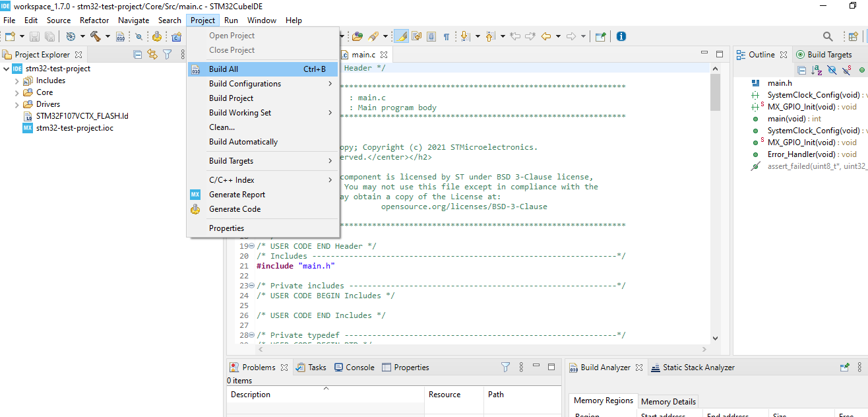Click Generate Code gear icon in menu
This screenshot has height=417, width=868.
click(x=195, y=209)
